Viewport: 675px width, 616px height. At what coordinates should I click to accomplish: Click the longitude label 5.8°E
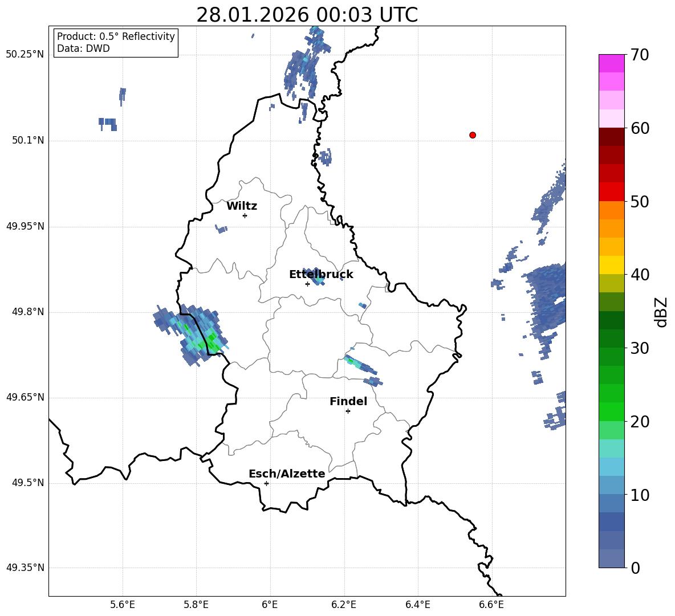(196, 605)
